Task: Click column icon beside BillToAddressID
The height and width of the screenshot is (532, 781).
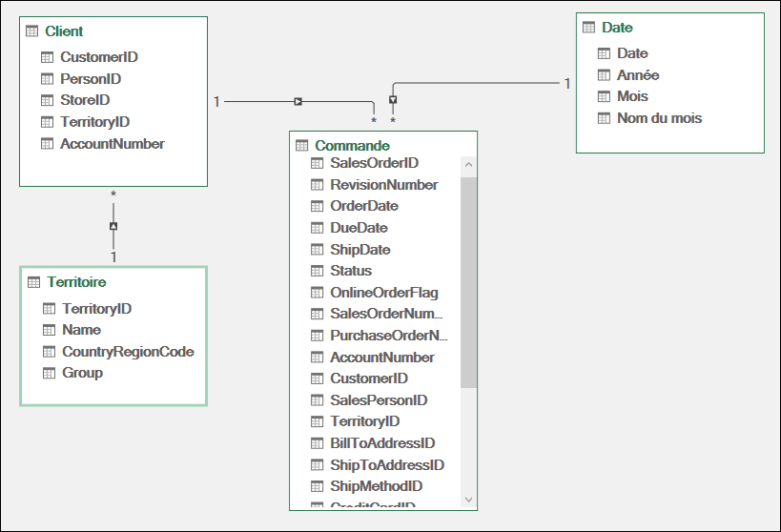Action: point(317,443)
